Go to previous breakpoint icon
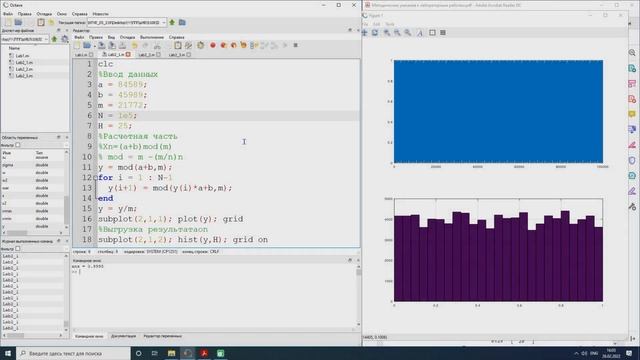640x360 pixels. click(233, 45)
